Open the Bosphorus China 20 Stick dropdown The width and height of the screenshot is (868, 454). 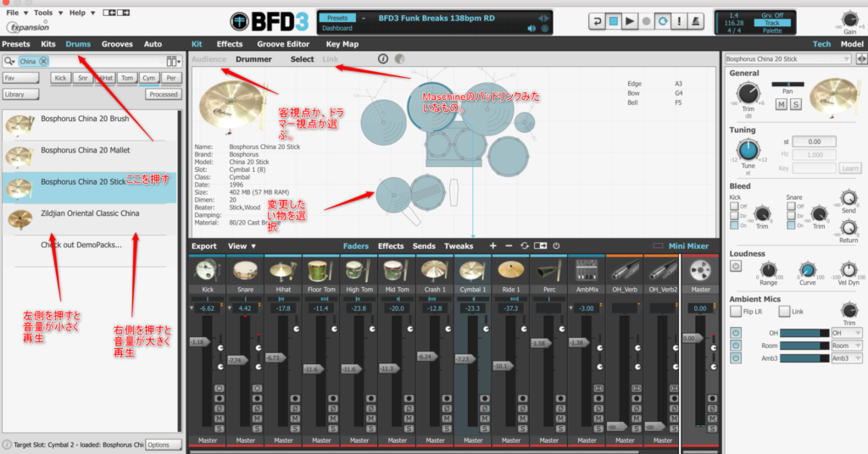[x=787, y=59]
